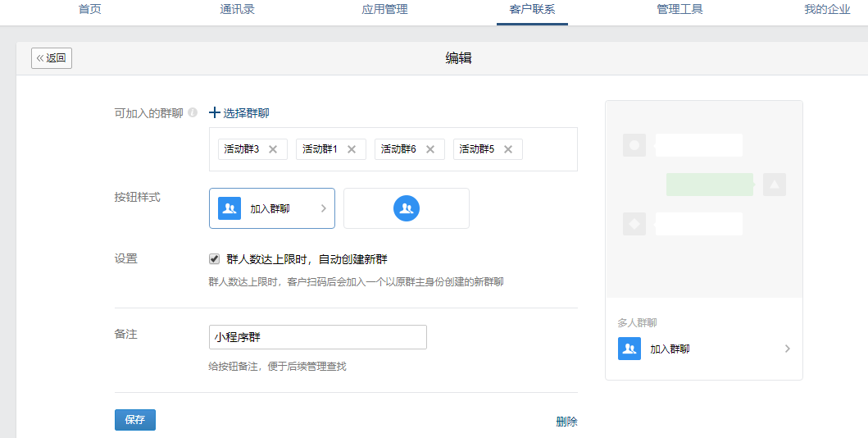The image size is (868, 438).
Task: Remove 活动群6 with its X icon
Action: pos(430,149)
